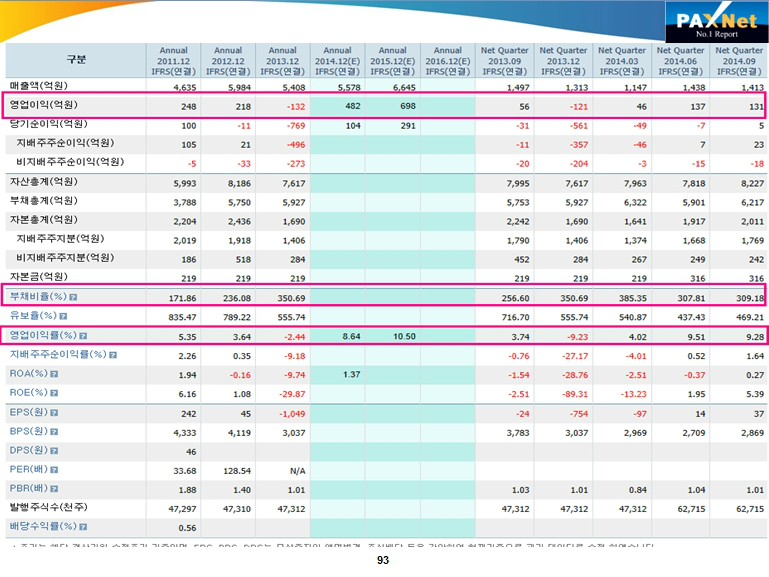
Task: Click the BPS(원) row label
Action: click(27, 431)
